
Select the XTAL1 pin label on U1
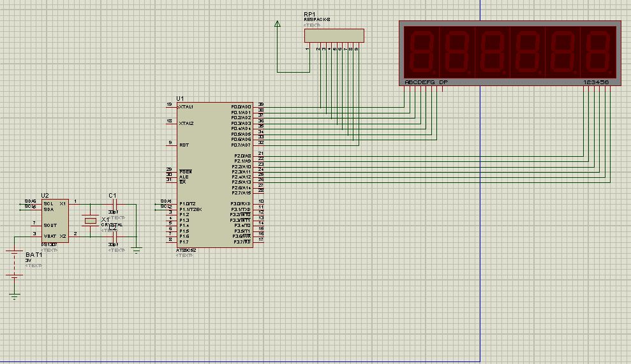tap(186, 106)
